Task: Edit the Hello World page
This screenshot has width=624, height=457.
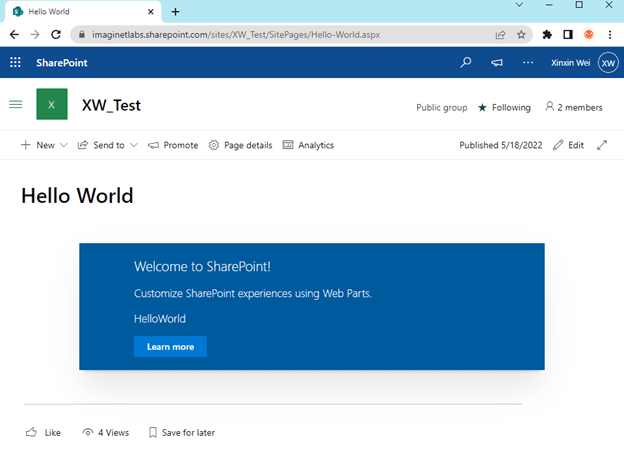Action: point(568,145)
